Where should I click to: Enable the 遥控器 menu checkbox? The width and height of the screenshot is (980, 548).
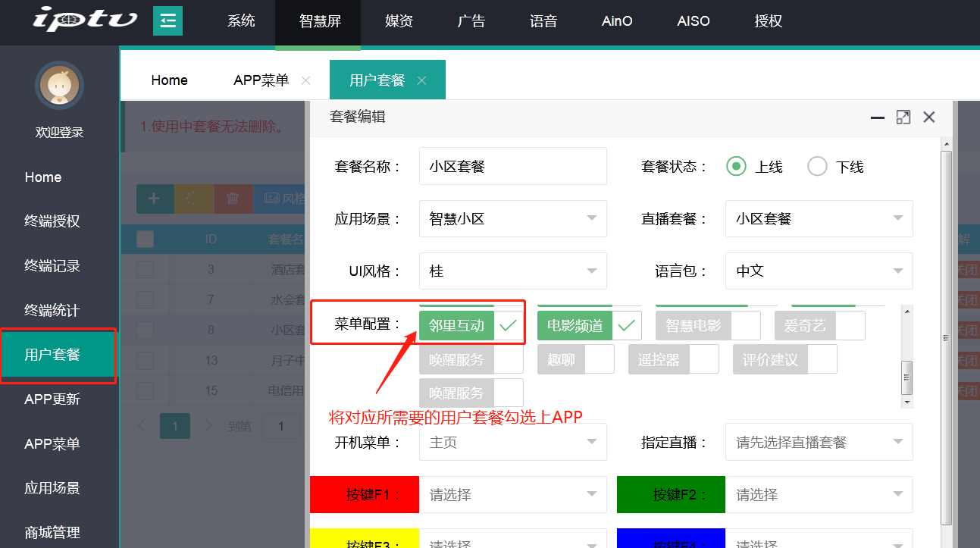pyautogui.click(x=704, y=359)
